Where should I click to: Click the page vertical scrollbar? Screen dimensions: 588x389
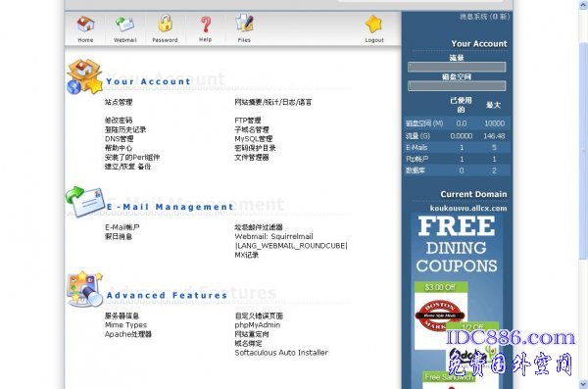[x=583, y=194]
